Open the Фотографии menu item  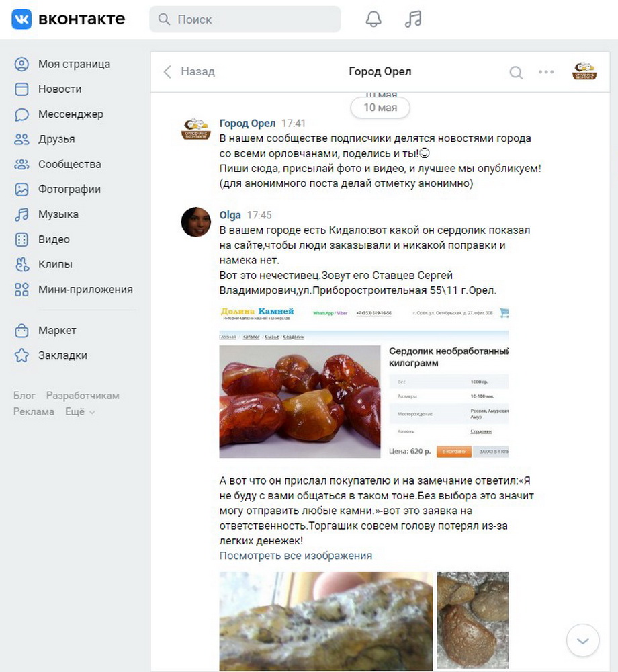pyautogui.click(x=69, y=190)
